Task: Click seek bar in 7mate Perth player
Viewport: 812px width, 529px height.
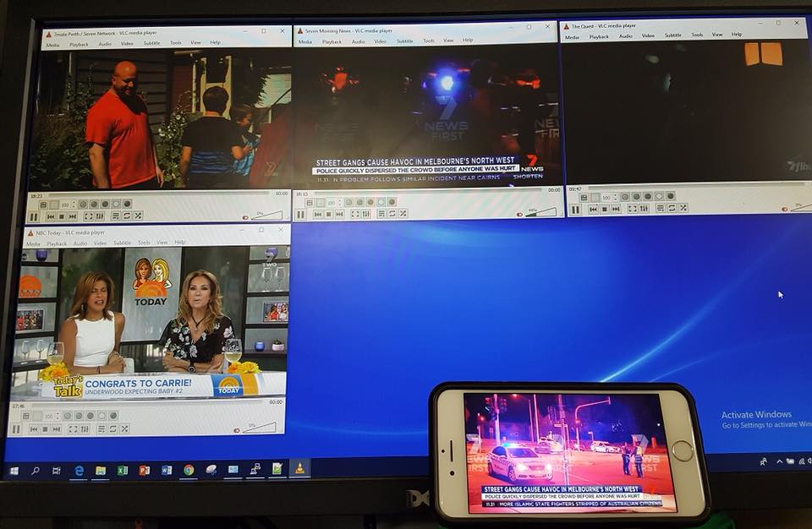Action: coord(152,194)
